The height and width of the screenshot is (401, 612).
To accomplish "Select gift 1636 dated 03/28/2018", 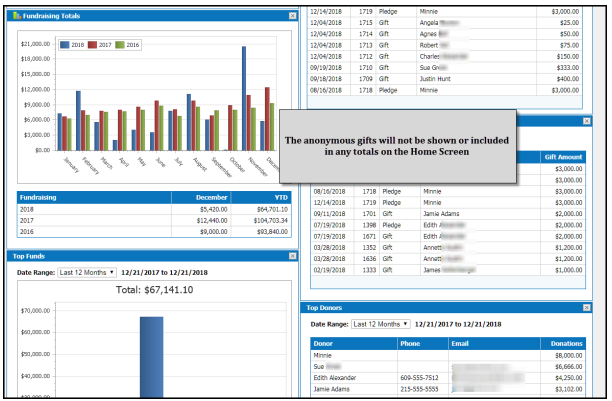I will click(448, 259).
